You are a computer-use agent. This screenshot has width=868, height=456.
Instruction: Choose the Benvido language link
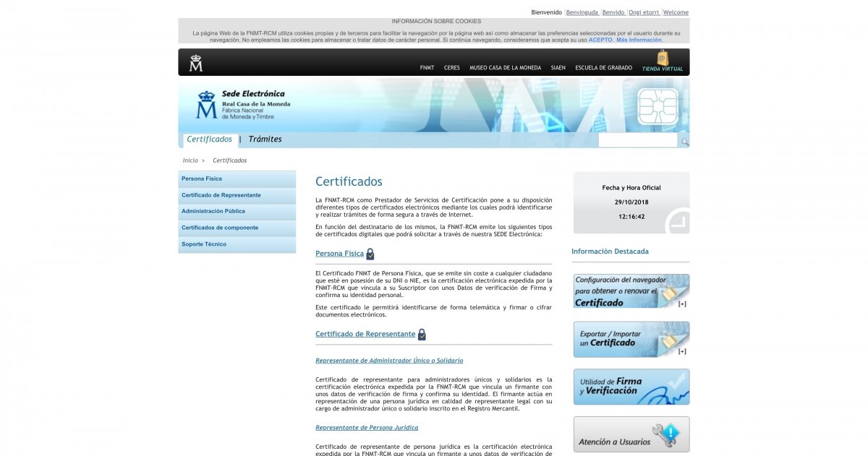613,12
